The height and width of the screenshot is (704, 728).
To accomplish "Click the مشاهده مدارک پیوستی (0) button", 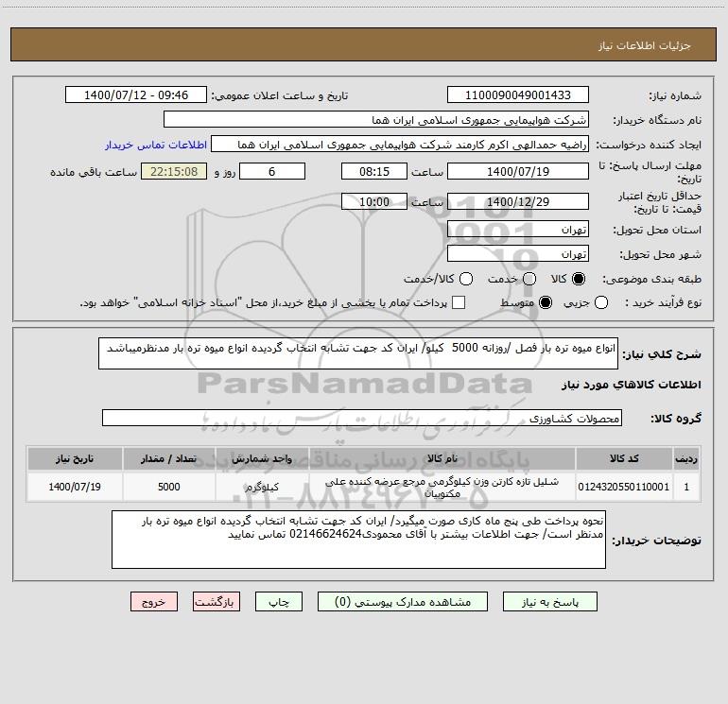I will click(x=403, y=602).
